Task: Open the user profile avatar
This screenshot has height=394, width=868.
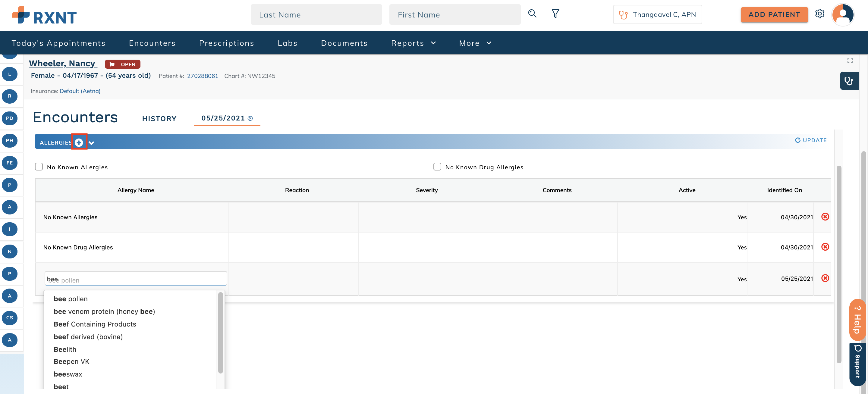Action: click(x=843, y=15)
